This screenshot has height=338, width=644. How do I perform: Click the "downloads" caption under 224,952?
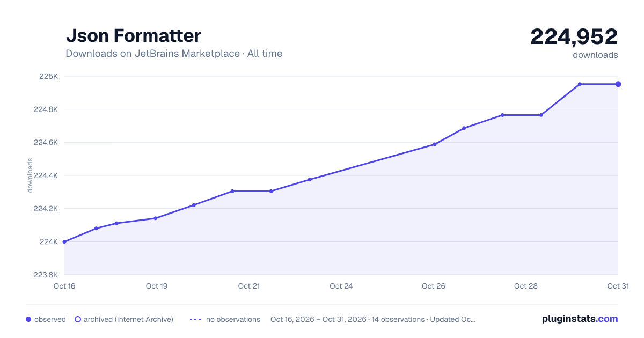pyautogui.click(x=595, y=55)
